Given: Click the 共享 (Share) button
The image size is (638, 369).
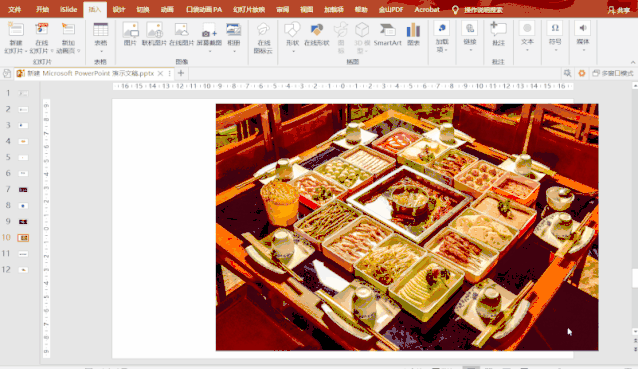Looking at the screenshot, I should click(x=619, y=10).
